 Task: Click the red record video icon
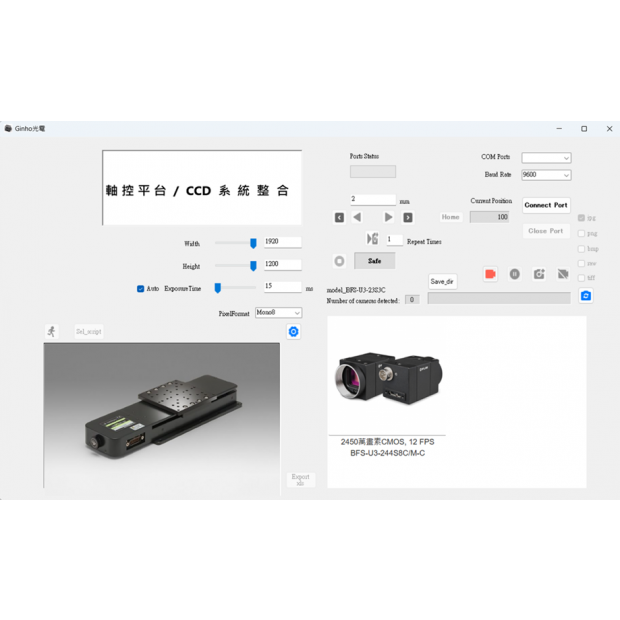[x=490, y=274]
